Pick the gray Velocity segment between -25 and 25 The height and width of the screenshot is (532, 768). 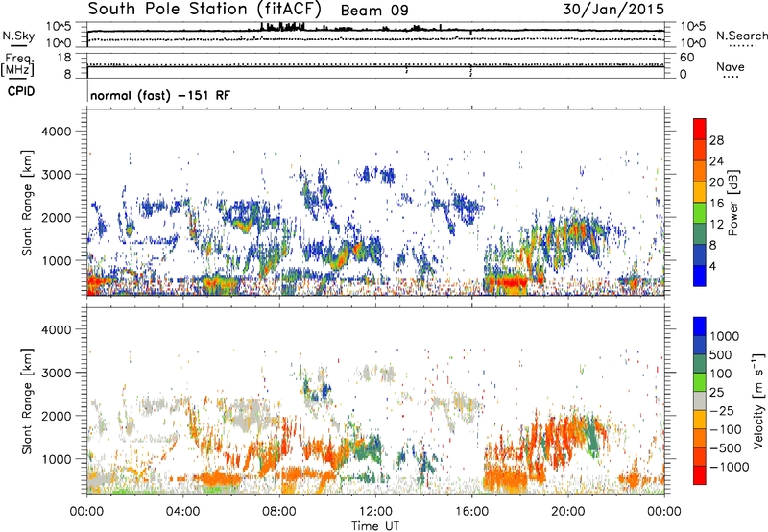[x=700, y=400]
